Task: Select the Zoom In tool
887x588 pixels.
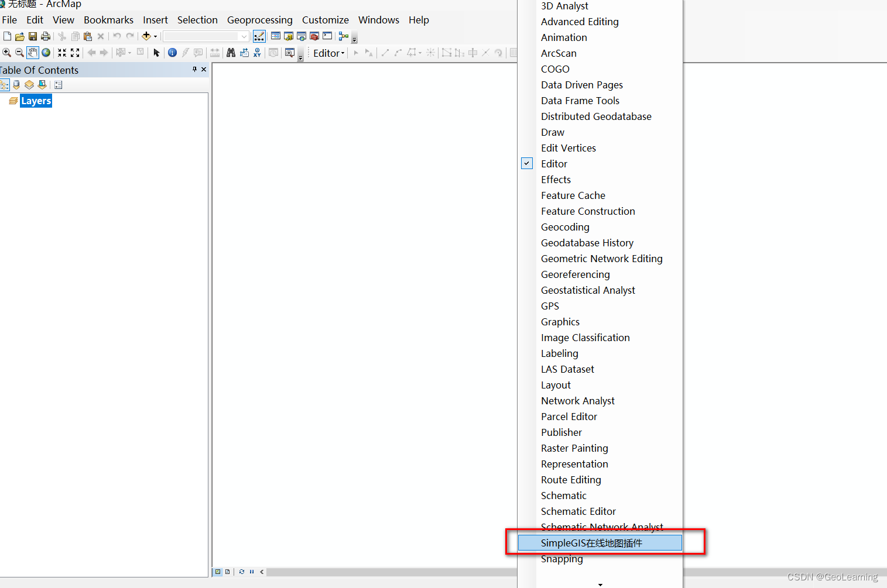Action: pyautogui.click(x=7, y=53)
